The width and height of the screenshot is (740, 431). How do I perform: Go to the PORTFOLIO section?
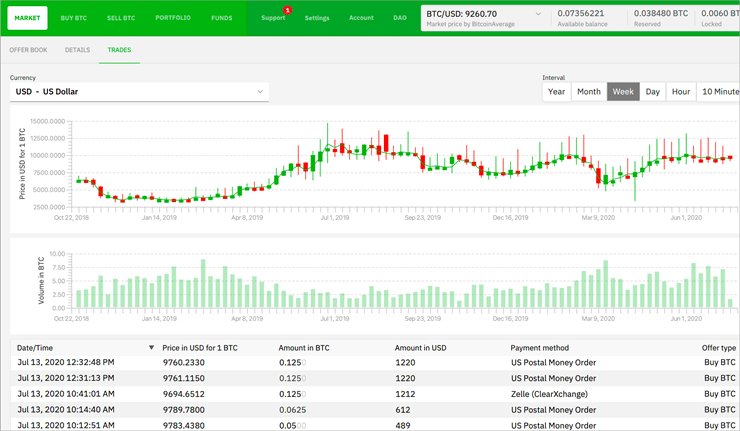[x=173, y=17]
